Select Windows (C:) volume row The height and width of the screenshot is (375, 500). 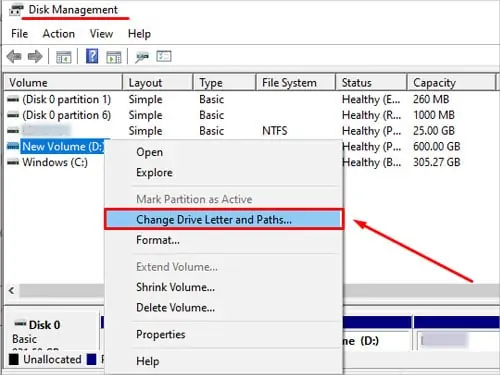click(55, 162)
